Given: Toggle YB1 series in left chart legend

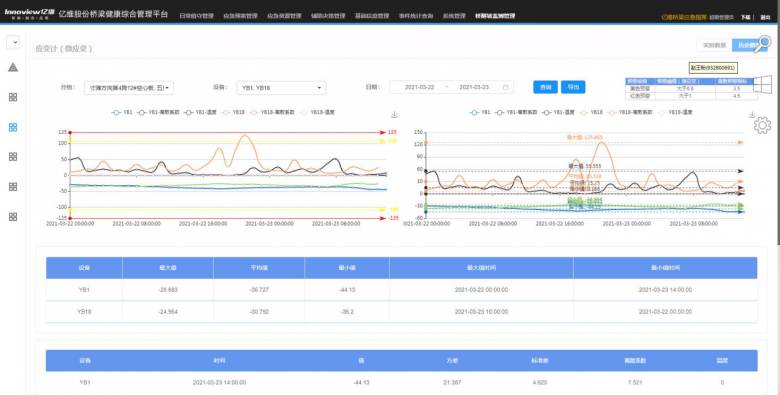Looking at the screenshot, I should (122, 112).
